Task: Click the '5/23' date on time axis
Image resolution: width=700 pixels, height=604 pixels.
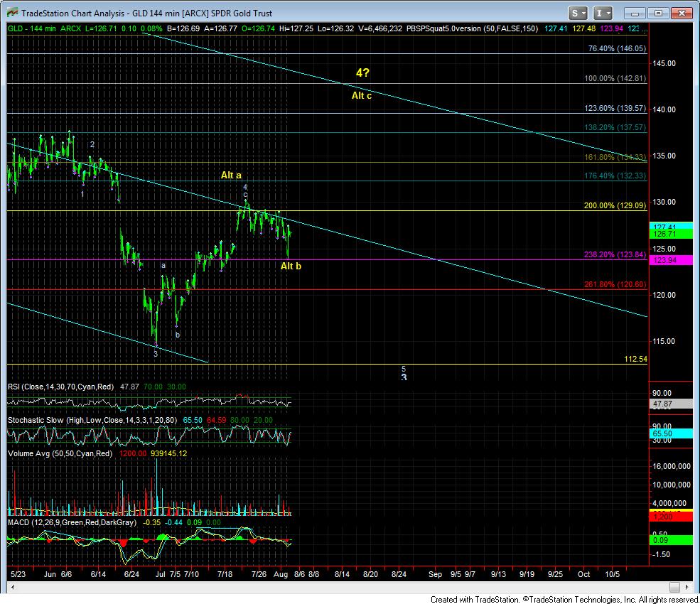Action: click(x=18, y=574)
